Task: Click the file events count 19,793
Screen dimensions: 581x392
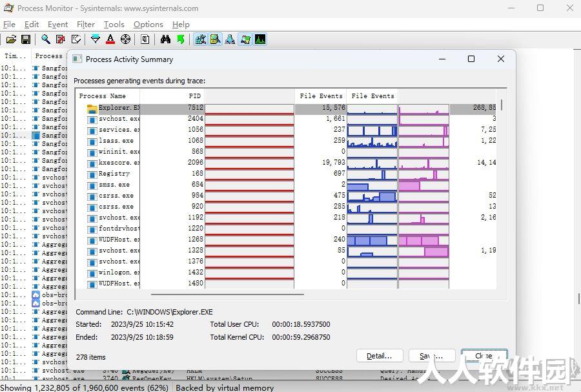Action: click(x=334, y=162)
